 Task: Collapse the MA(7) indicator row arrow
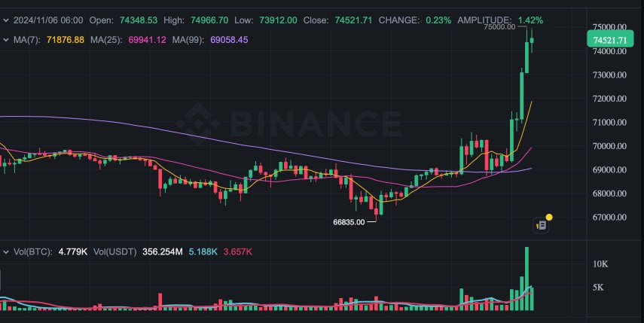(6, 39)
